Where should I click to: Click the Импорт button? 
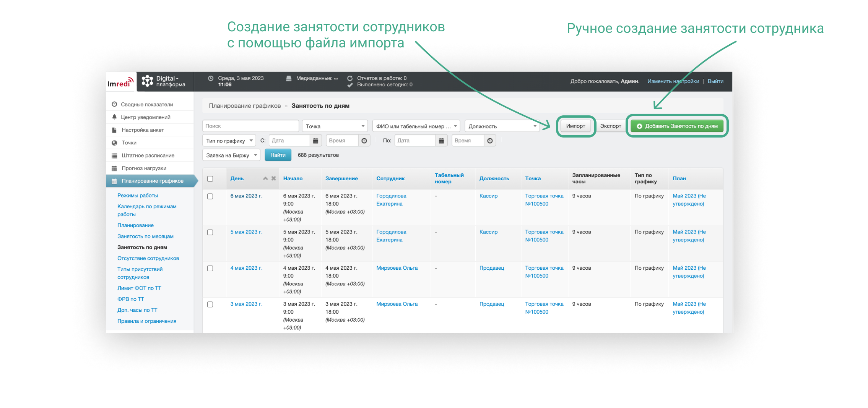coord(575,126)
